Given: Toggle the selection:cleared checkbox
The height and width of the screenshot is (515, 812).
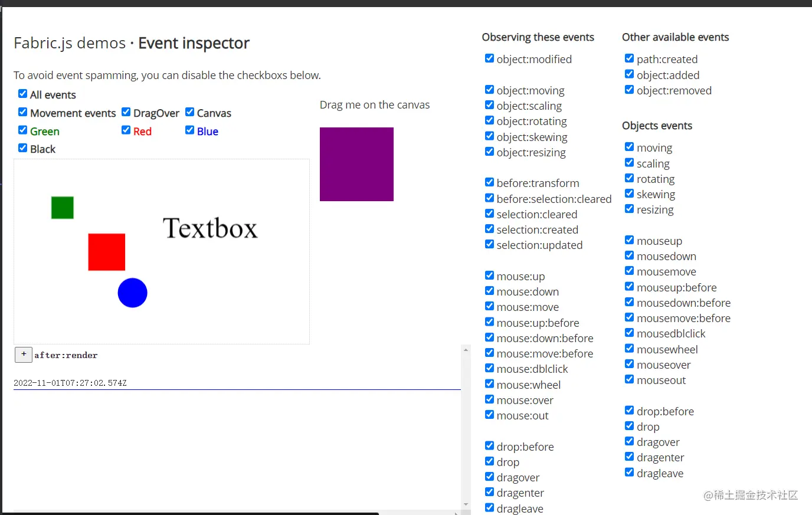Looking at the screenshot, I should 489,214.
